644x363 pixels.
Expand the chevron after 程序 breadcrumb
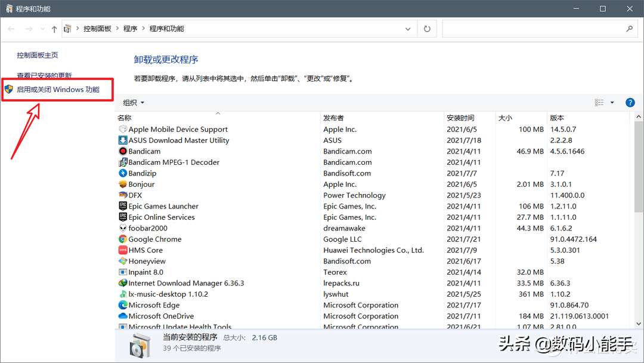143,29
